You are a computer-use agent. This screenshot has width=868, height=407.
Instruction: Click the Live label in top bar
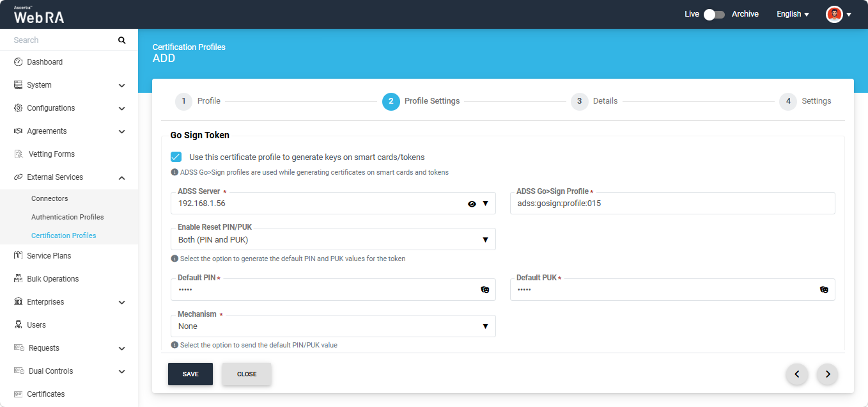(x=692, y=14)
